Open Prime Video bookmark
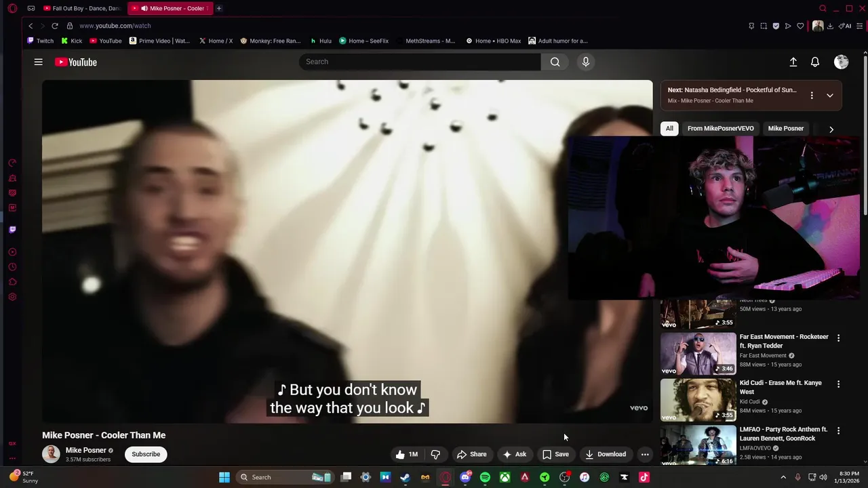Image resolution: width=868 pixels, height=488 pixels. tap(159, 41)
